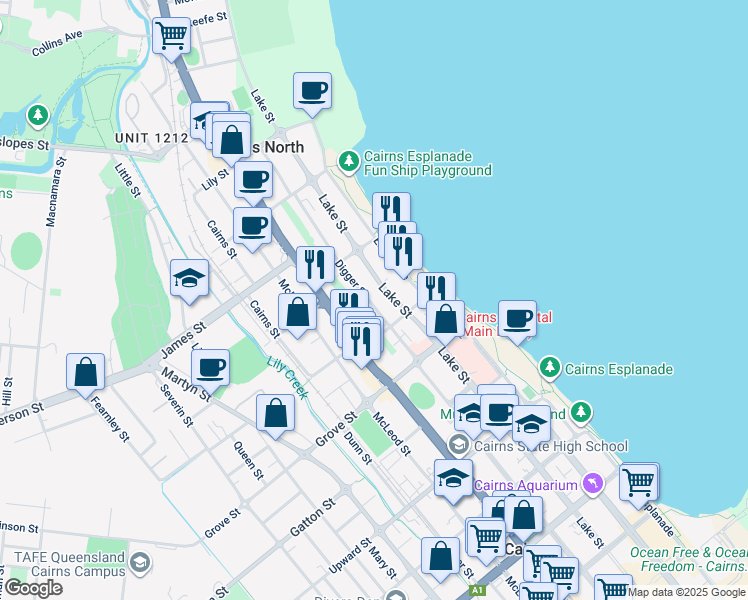This screenshot has width=748, height=600.
Task: Open the shopping bag marker beside UNIT 1212
Action: pos(231,140)
